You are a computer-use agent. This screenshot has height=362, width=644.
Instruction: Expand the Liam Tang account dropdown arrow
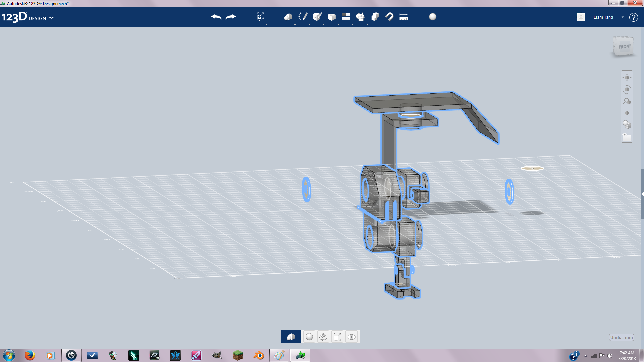(623, 17)
